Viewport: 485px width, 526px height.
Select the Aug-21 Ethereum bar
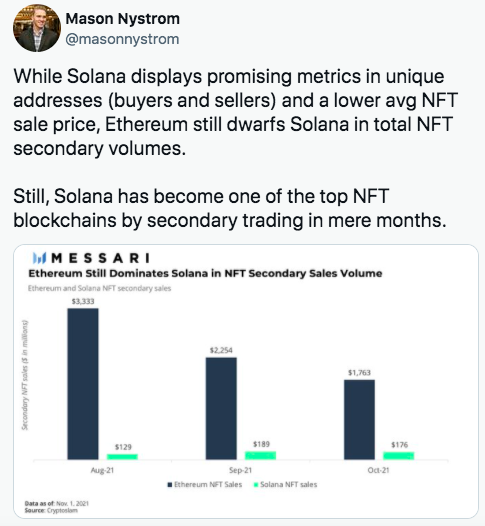83,384
